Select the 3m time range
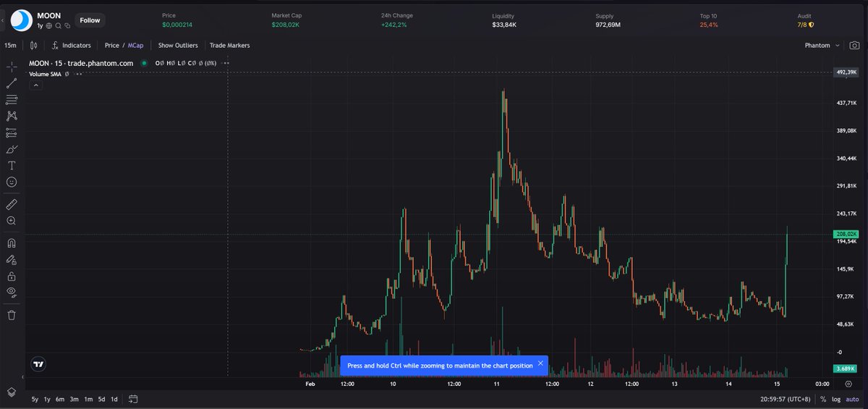Viewport: 868px width, 409px height. click(74, 399)
